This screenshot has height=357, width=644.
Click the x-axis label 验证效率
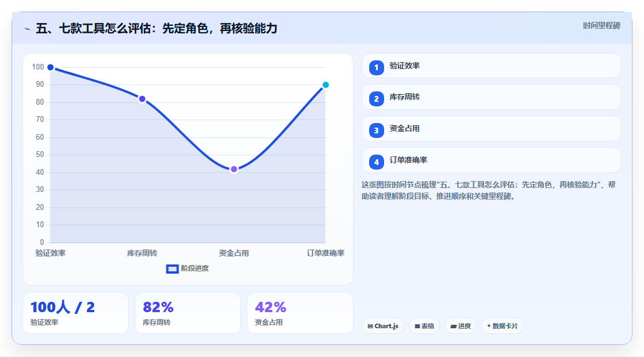coord(51,254)
